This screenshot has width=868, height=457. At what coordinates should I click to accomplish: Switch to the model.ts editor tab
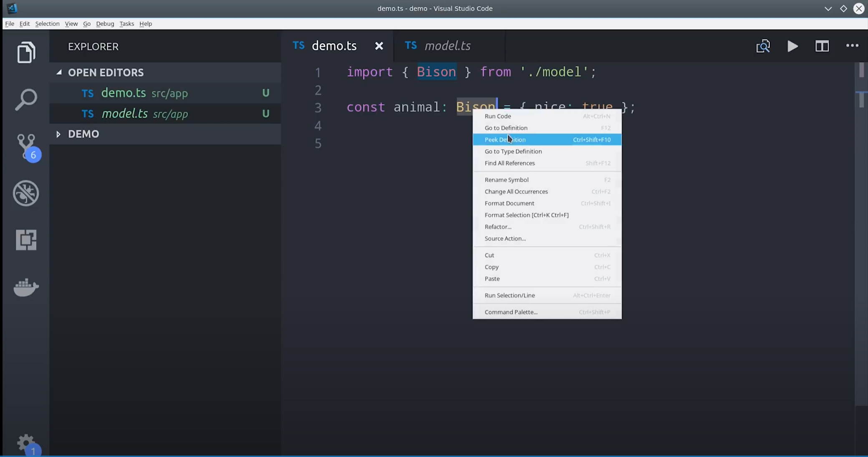pos(447,46)
